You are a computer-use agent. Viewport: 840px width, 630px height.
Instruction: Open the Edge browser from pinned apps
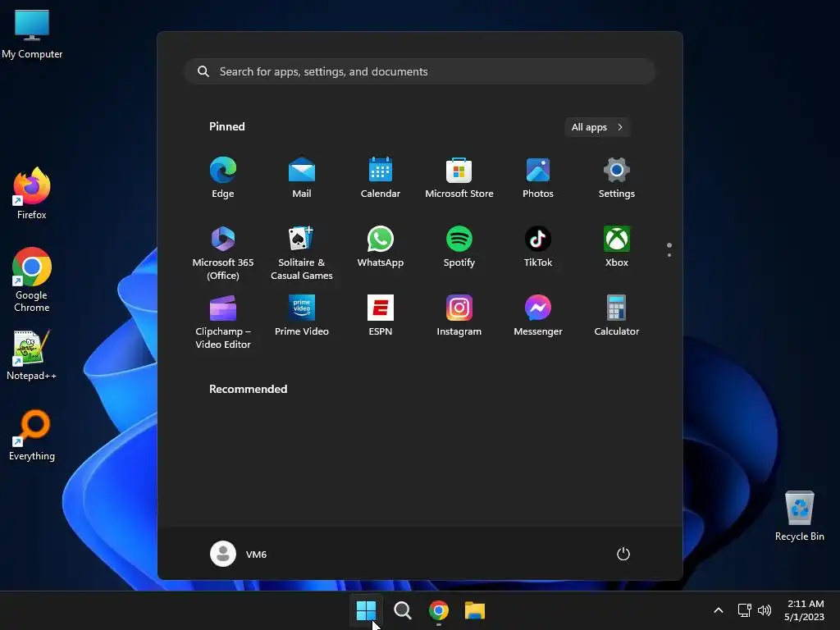click(223, 177)
